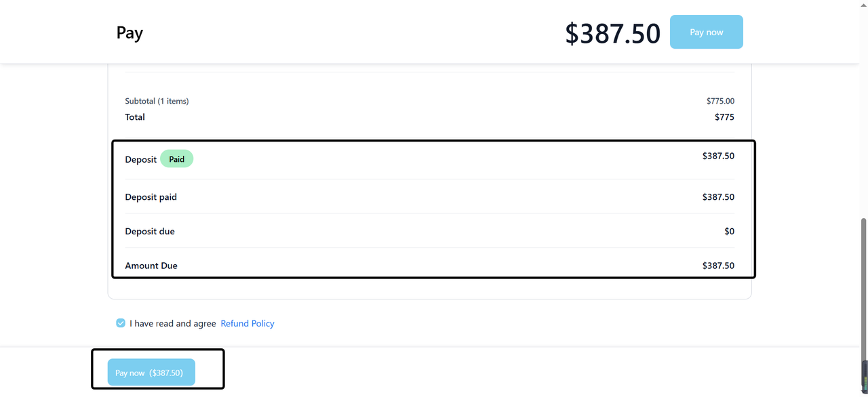Open the Refund Policy link
This screenshot has height=397, width=868.
[x=248, y=324]
